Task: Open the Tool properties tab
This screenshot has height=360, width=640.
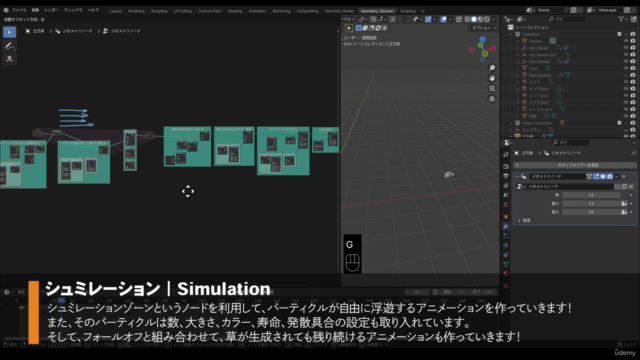Action: (506, 155)
